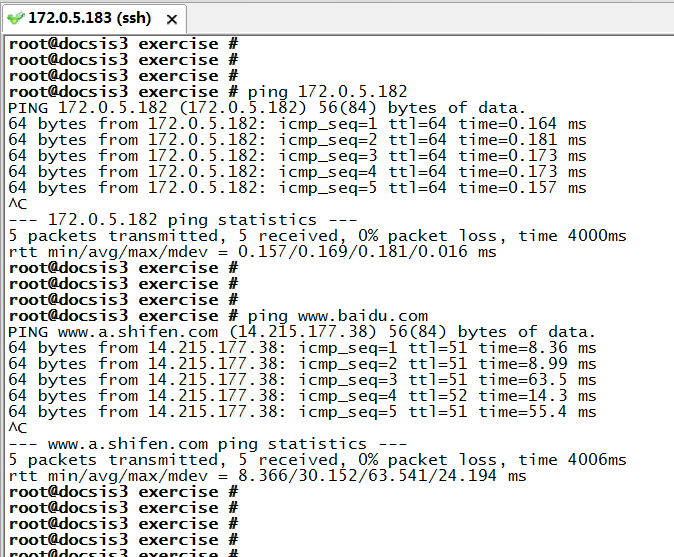
Task: Click the reply line with ttl=52
Action: [x=301, y=396]
